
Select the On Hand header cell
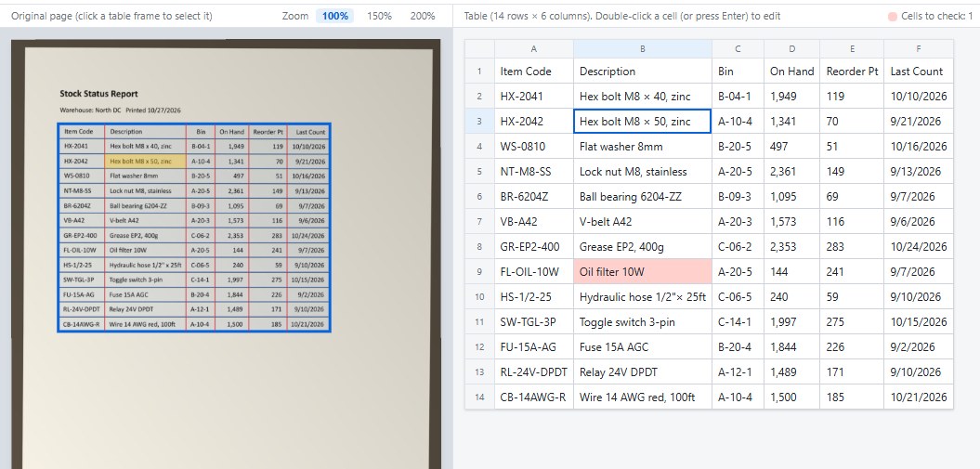[x=791, y=72]
